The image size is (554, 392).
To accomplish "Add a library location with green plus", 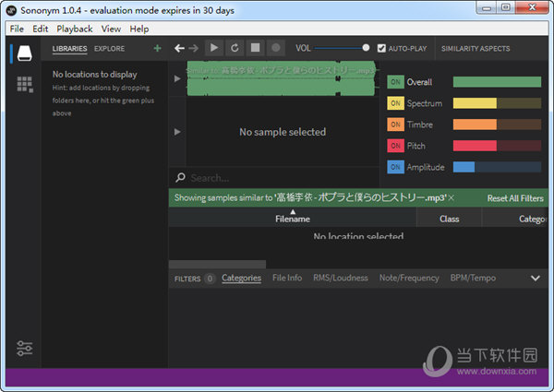I will coord(158,48).
